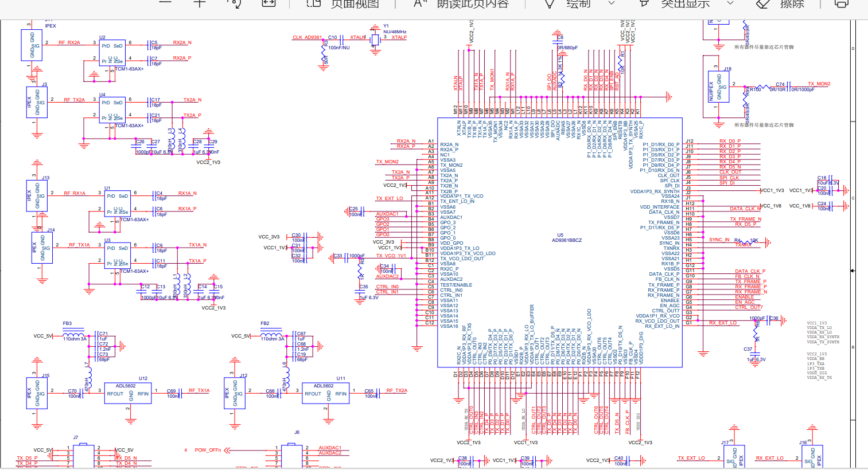The height and width of the screenshot is (470, 868).
Task: Click the red TX_VCO_1V1 net label
Action: (391, 256)
